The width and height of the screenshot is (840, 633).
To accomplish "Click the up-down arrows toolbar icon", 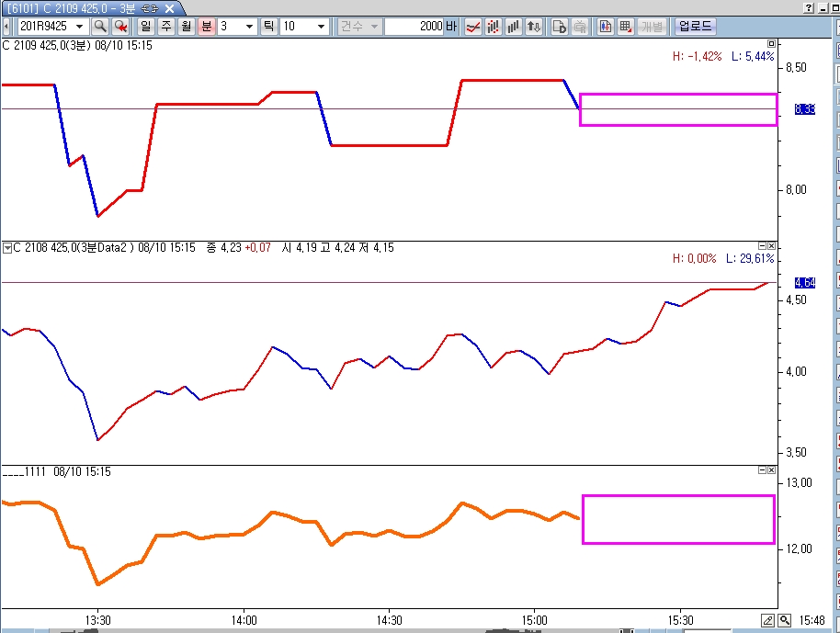I will click(533, 27).
